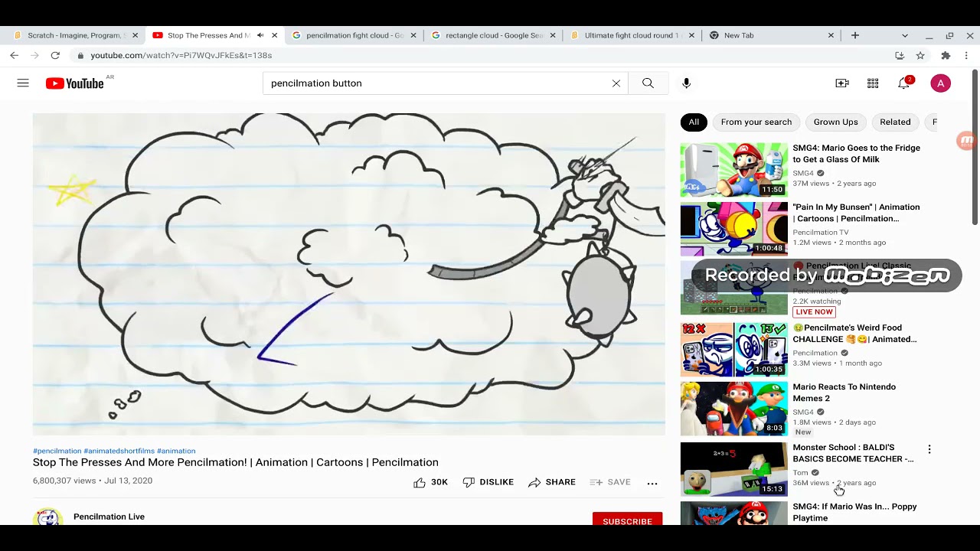Open Pencilmation Live channel link
980x551 pixels.
[x=109, y=517]
